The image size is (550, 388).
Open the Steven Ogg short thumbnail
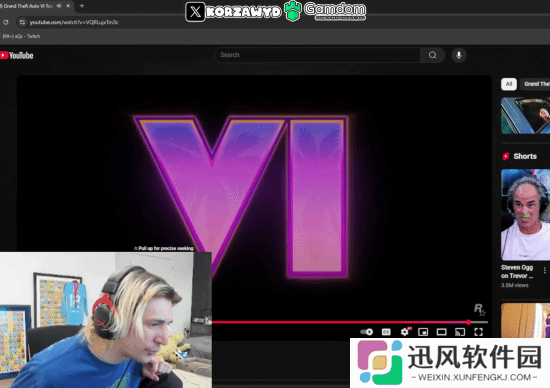(x=525, y=214)
